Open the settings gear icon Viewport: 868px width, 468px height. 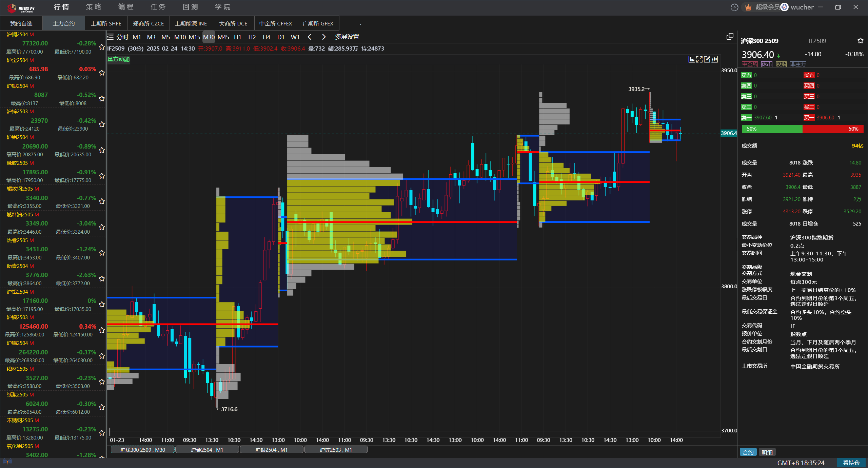tap(734, 7)
